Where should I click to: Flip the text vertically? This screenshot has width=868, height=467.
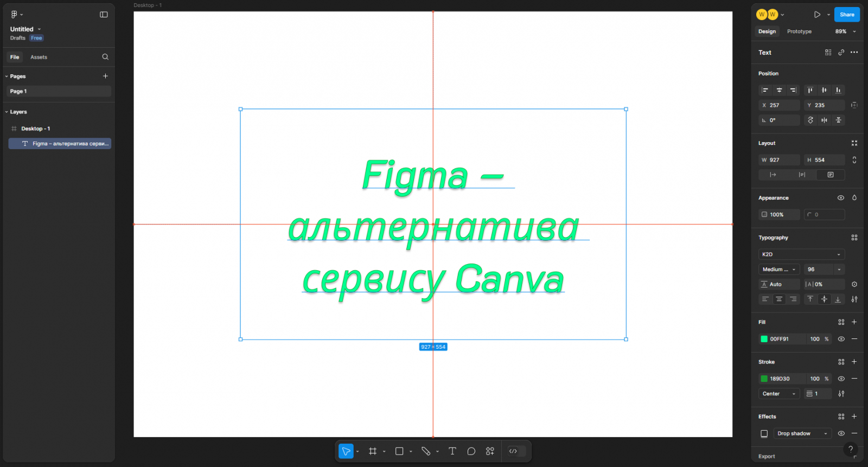(838, 120)
